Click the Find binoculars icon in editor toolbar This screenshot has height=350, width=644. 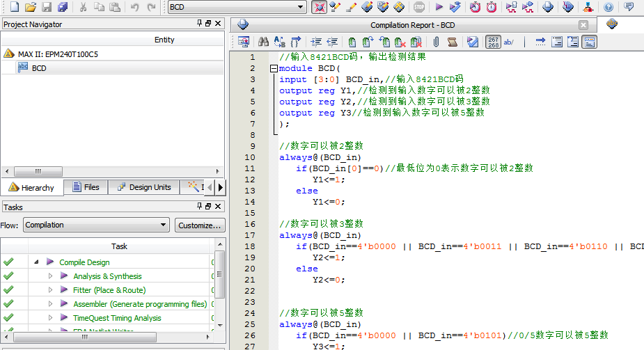pos(263,42)
